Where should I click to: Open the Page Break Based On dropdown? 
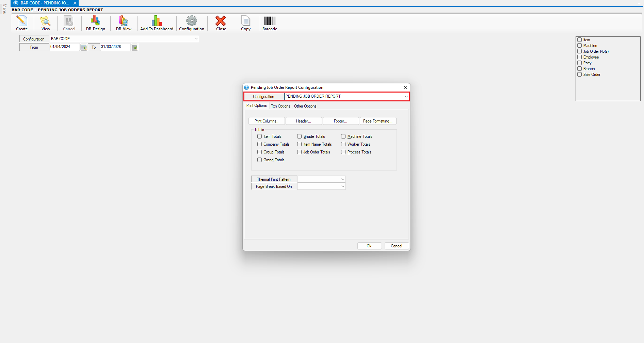[x=342, y=186]
